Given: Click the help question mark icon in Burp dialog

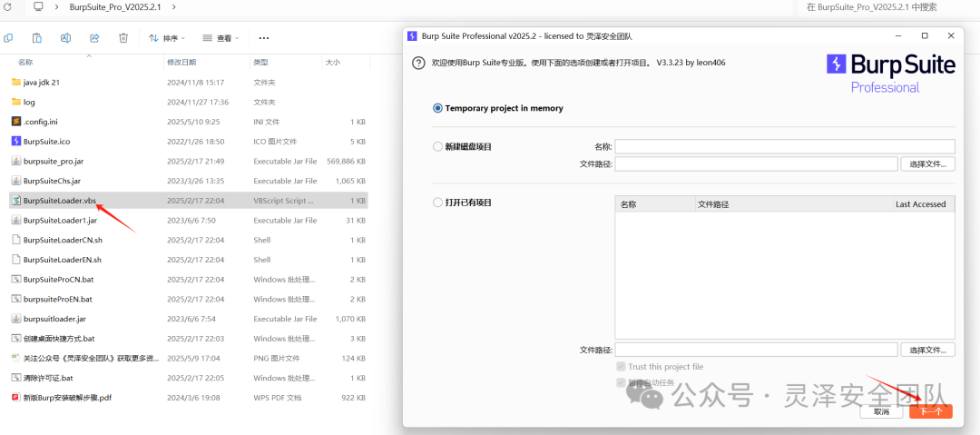Looking at the screenshot, I should click(418, 64).
